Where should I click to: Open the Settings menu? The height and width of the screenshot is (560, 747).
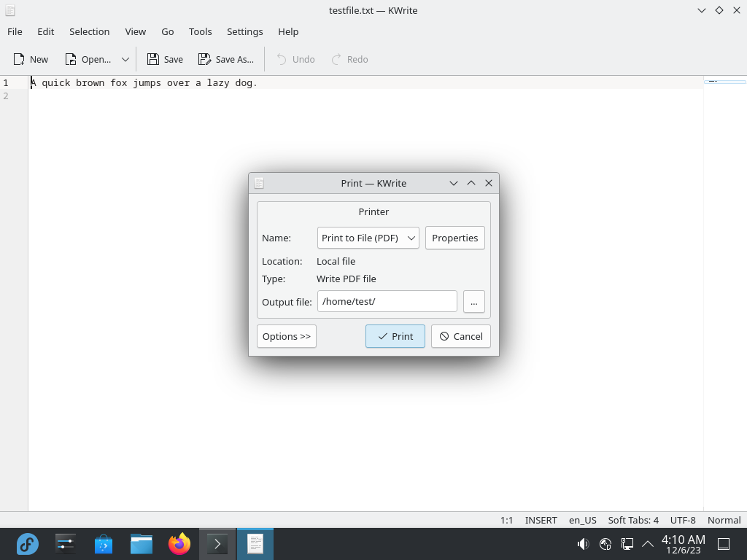(x=245, y=31)
